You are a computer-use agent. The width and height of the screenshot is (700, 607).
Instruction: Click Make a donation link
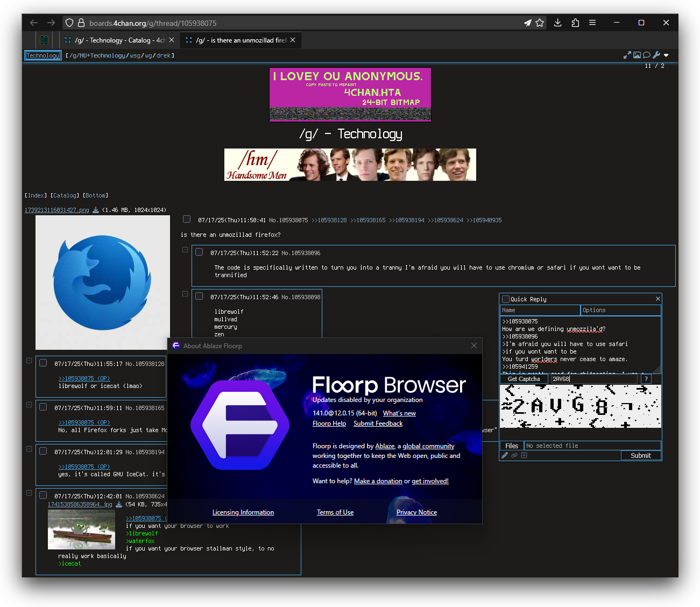[x=378, y=481]
